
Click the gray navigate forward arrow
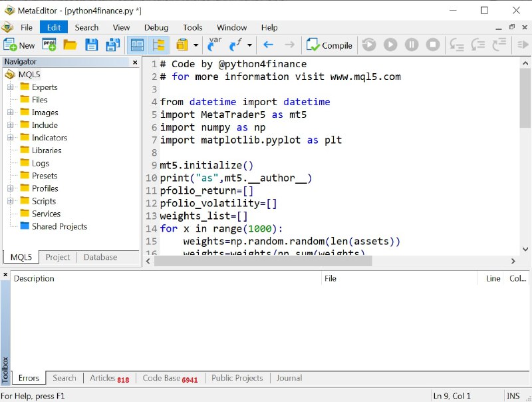pyautogui.click(x=289, y=45)
